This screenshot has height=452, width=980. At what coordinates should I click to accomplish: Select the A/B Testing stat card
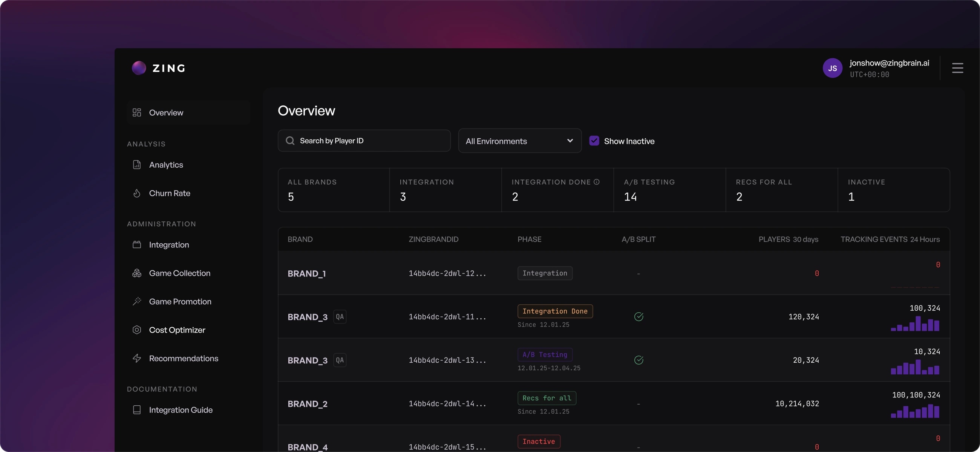click(x=669, y=190)
